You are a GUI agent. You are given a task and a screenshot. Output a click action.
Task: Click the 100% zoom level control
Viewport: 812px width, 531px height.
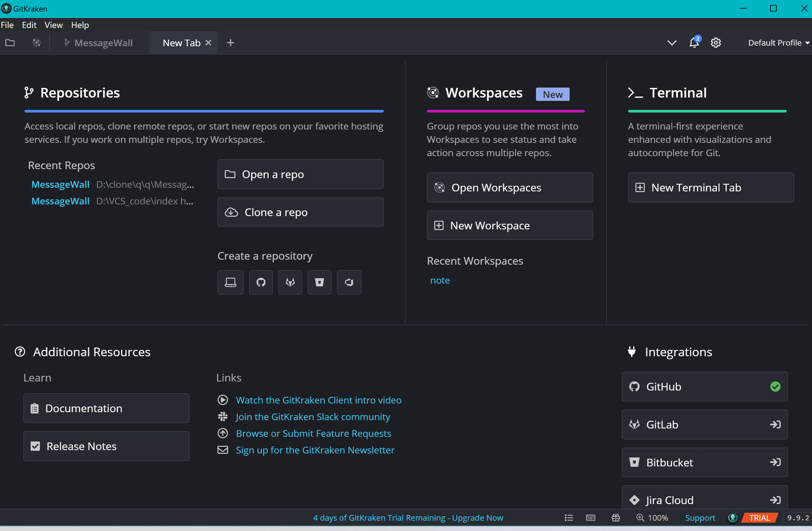(x=652, y=518)
